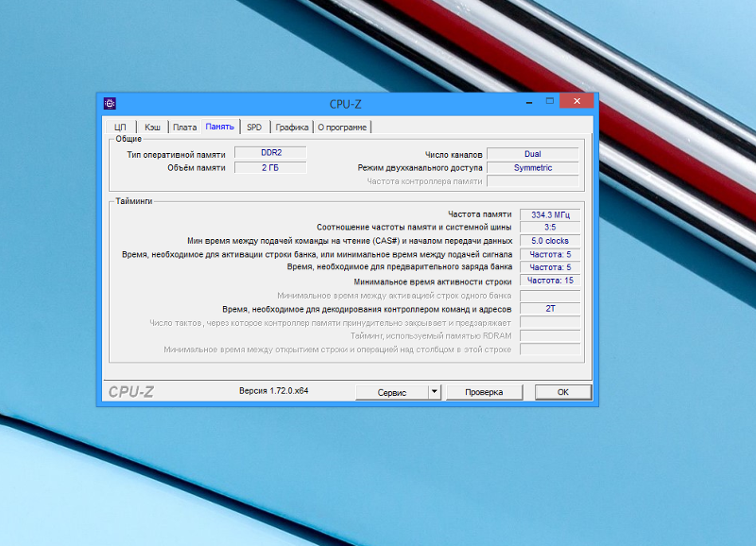Screen dimensions: 756x546
Task: Click the 334.3 МГц frequency value
Action: 550,215
